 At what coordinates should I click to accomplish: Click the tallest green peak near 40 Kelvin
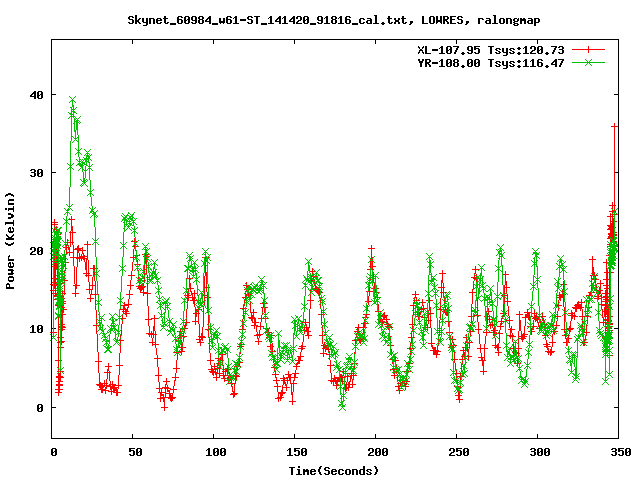[x=72, y=100]
